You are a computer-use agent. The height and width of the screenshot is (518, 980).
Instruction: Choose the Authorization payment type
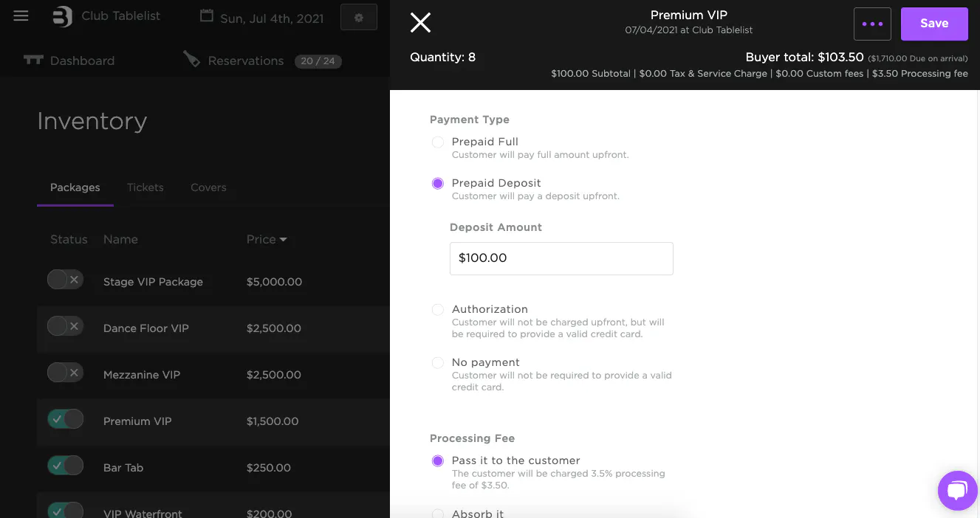438,310
